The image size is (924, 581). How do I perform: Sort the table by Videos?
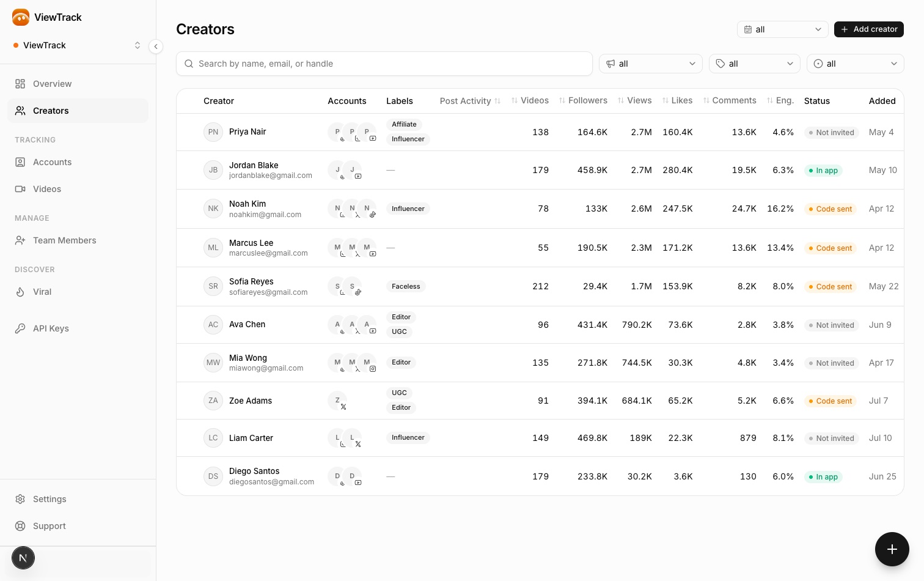530,101
